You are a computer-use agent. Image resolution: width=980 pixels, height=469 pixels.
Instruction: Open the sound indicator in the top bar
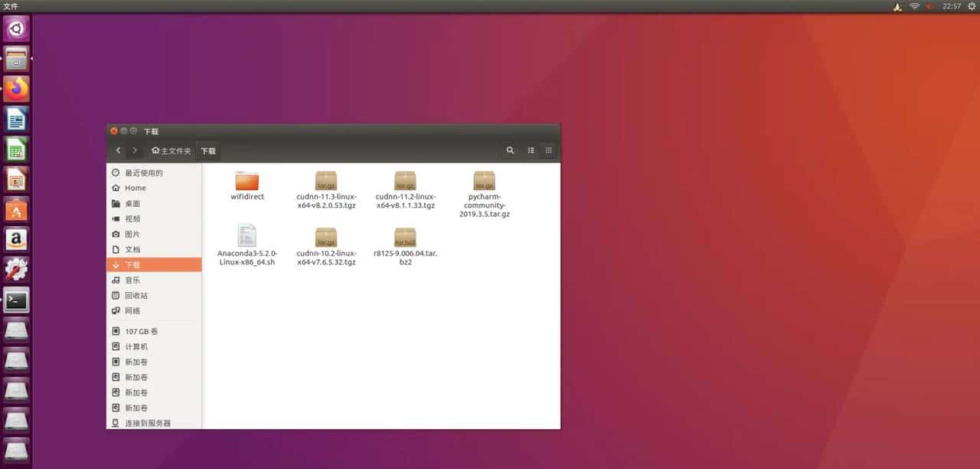(x=928, y=6)
